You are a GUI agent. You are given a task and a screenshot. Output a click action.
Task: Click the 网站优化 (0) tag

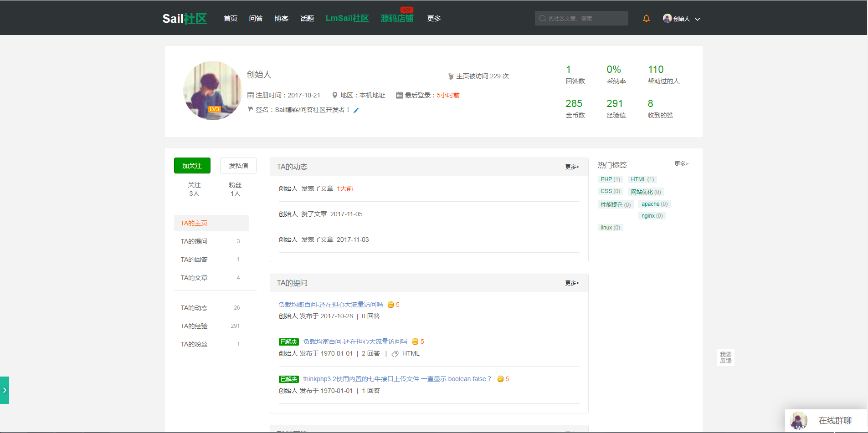646,192
